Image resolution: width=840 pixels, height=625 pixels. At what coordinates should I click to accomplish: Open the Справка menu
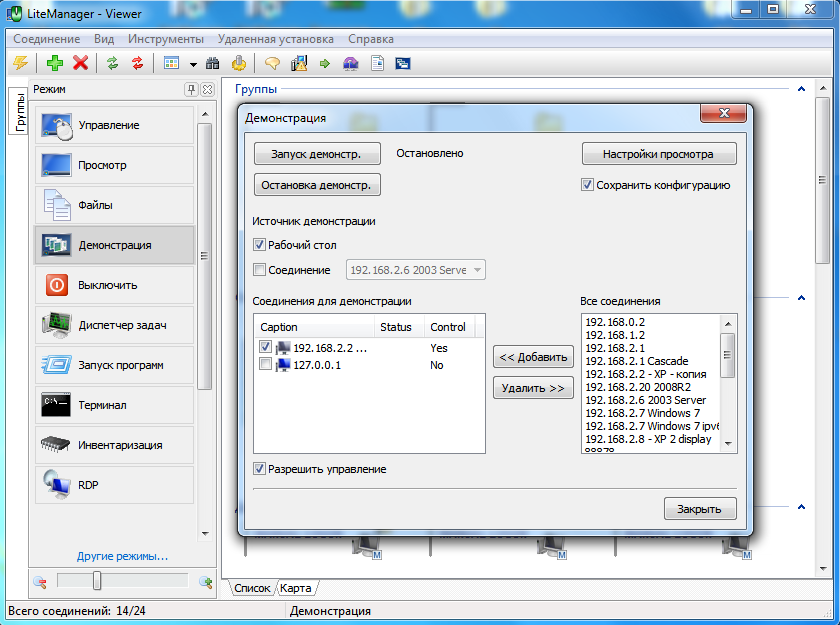pos(371,39)
